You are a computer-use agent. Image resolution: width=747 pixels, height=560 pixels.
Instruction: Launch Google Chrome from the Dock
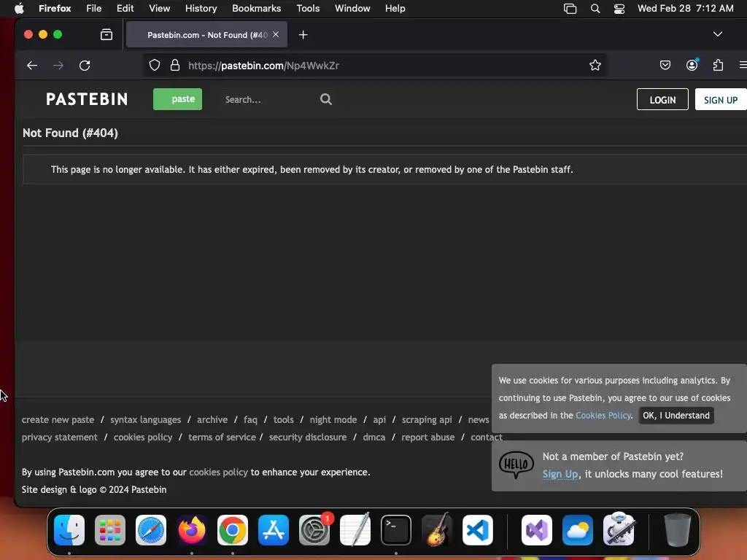[x=233, y=529]
